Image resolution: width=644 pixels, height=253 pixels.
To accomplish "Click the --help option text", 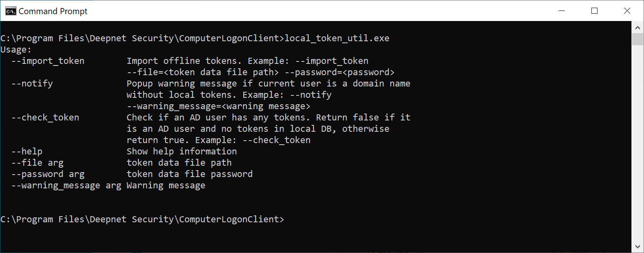I will (27, 152).
